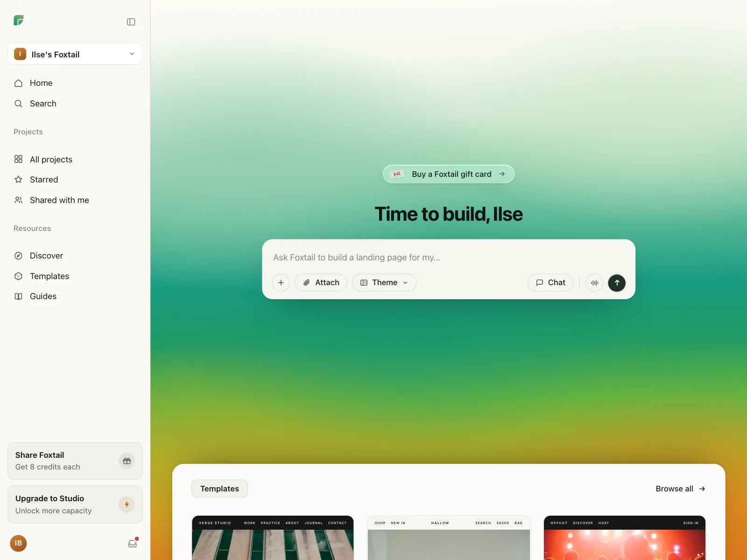The image size is (747, 560).
Task: Click Browse all link
Action: pos(680,489)
